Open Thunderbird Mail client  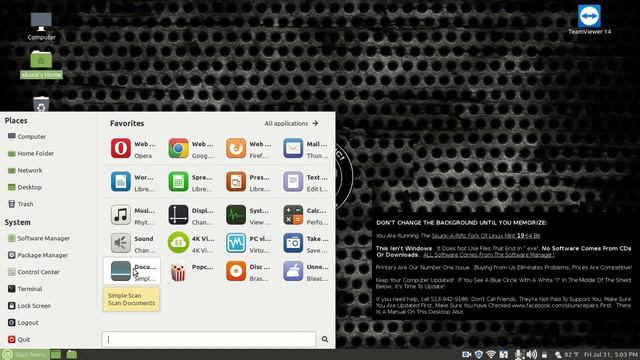[x=306, y=149]
